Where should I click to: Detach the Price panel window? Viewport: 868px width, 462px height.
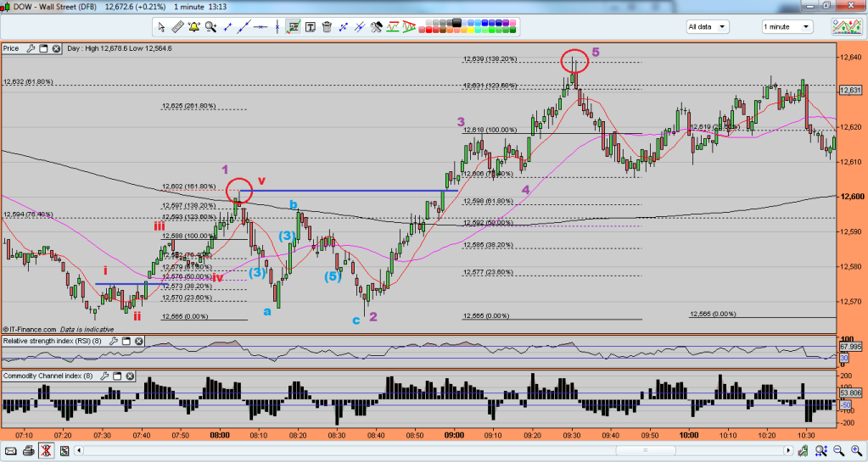(44, 48)
